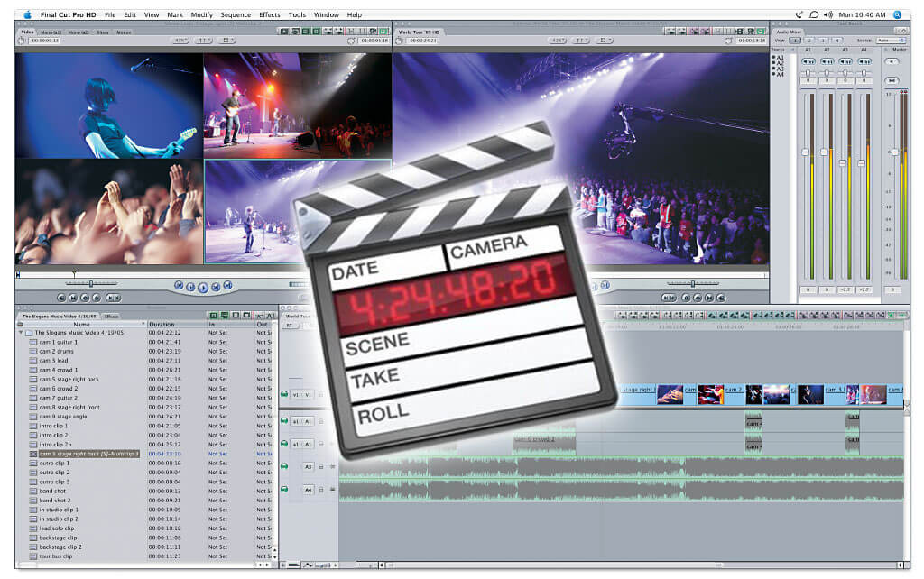Open the RT pop-up menu in the Timeline
Image resolution: width=924 pixels, height=579 pixels.
(x=290, y=326)
